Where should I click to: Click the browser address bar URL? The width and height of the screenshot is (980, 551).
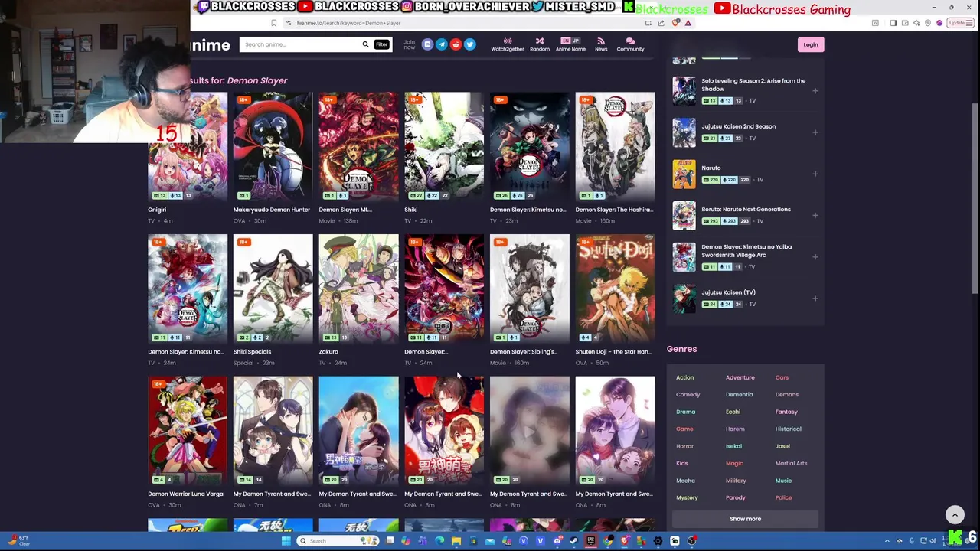point(348,23)
